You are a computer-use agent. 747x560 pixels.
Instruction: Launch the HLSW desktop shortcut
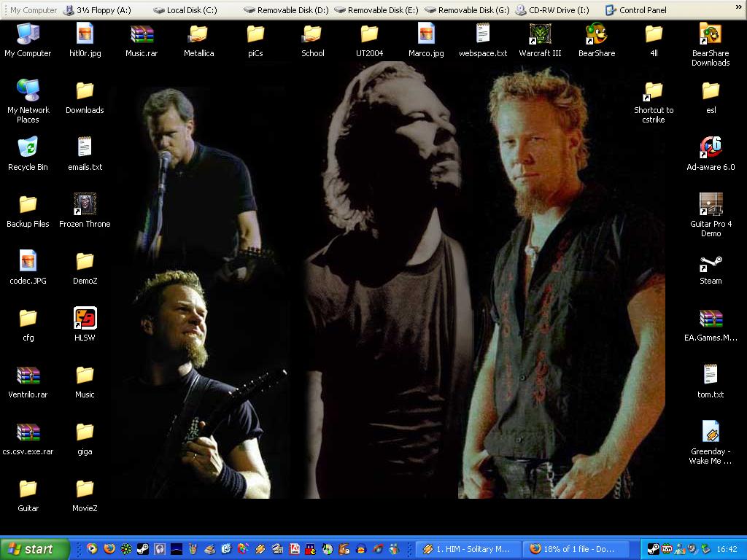click(x=85, y=319)
